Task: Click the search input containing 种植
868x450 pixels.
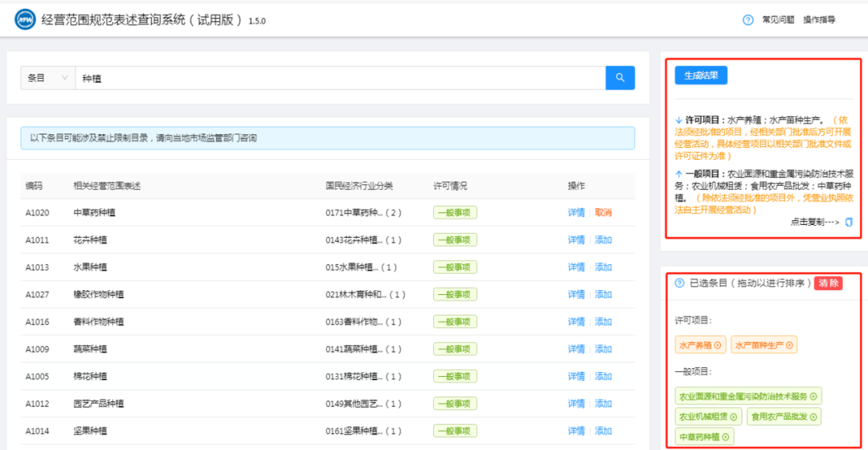Action: tap(338, 78)
